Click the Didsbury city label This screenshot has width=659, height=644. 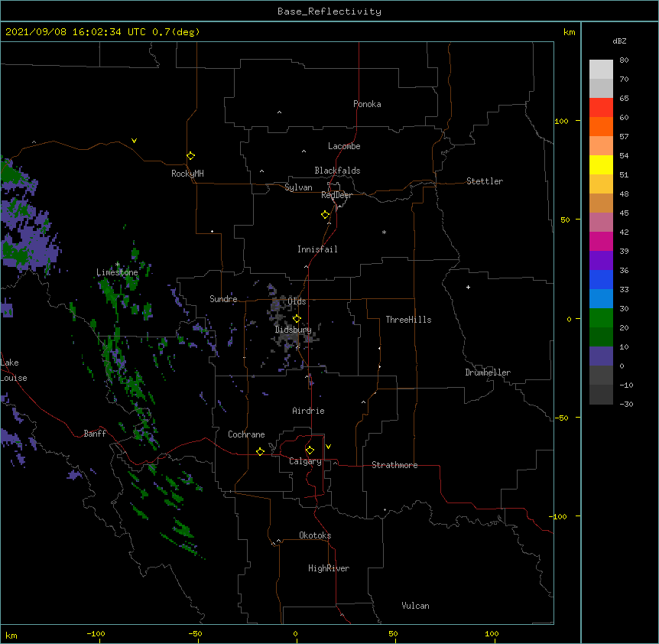pyautogui.click(x=294, y=330)
